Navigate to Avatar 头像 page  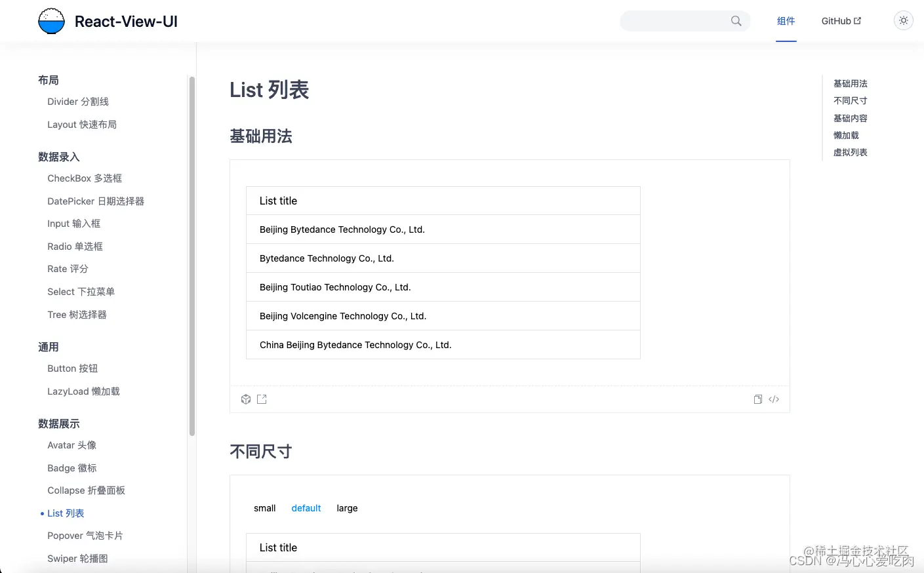(x=71, y=445)
